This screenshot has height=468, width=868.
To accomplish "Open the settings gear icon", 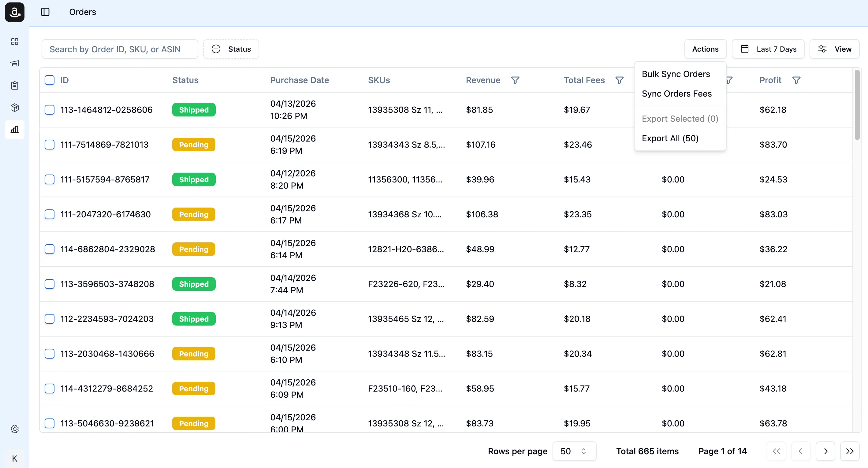I will pyautogui.click(x=14, y=429).
